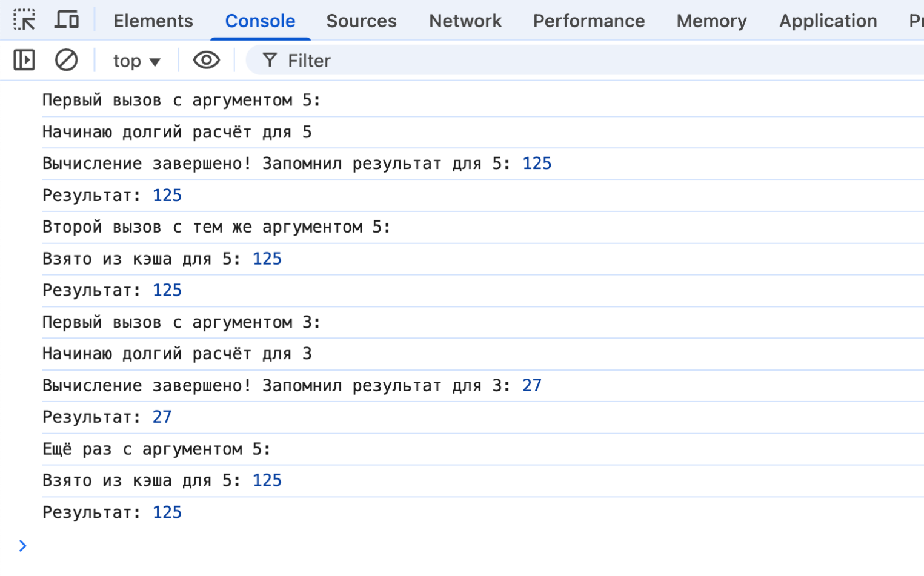
Task: Click the "Ещё раз с аргументом 5:" message
Action: coord(156,449)
